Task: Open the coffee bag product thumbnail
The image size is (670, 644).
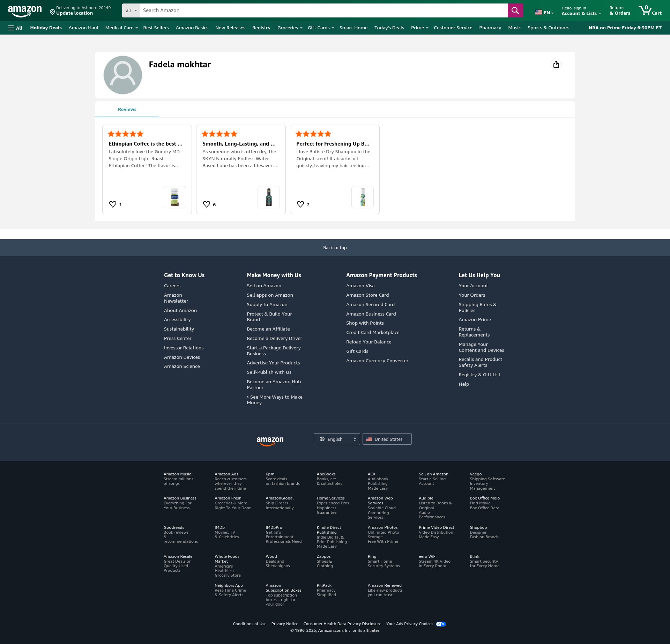Action: point(175,197)
